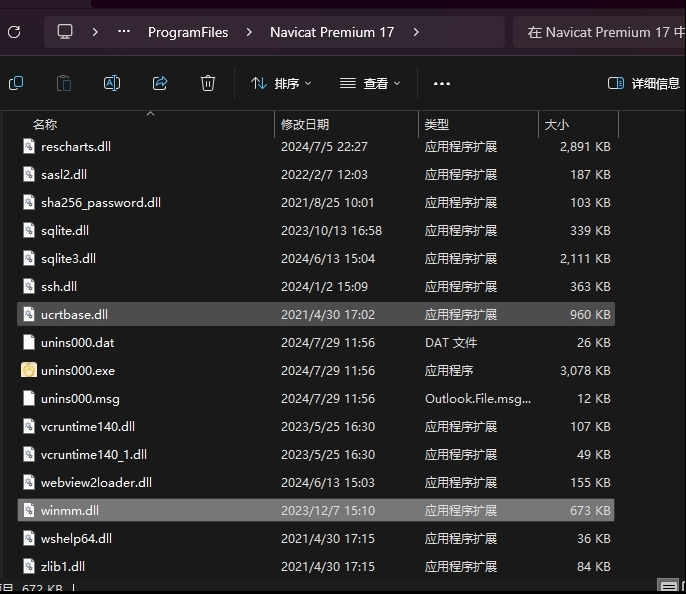
Task: Focus the search box for Navicat Premium 17
Action: (x=599, y=32)
